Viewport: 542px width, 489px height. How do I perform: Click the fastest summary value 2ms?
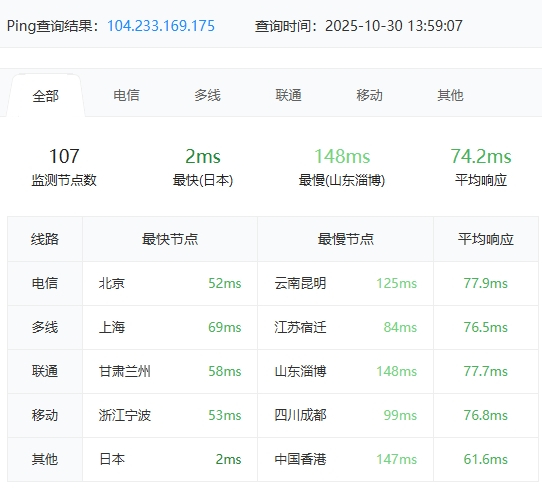click(x=203, y=156)
